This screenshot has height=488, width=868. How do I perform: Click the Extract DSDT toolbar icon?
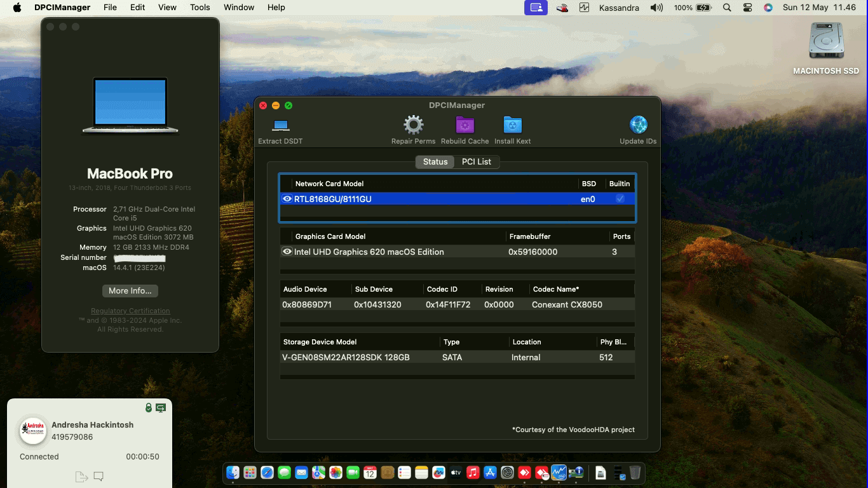point(280,125)
